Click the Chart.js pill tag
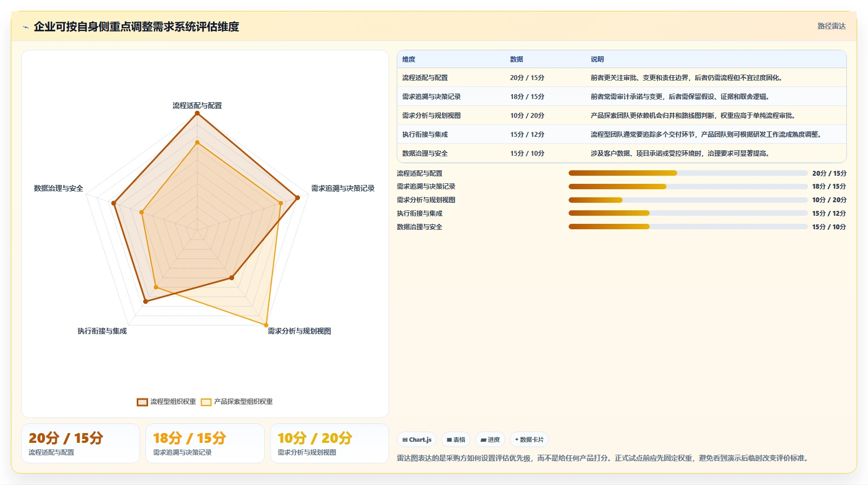Image resolution: width=868 pixels, height=485 pixels. click(x=416, y=440)
